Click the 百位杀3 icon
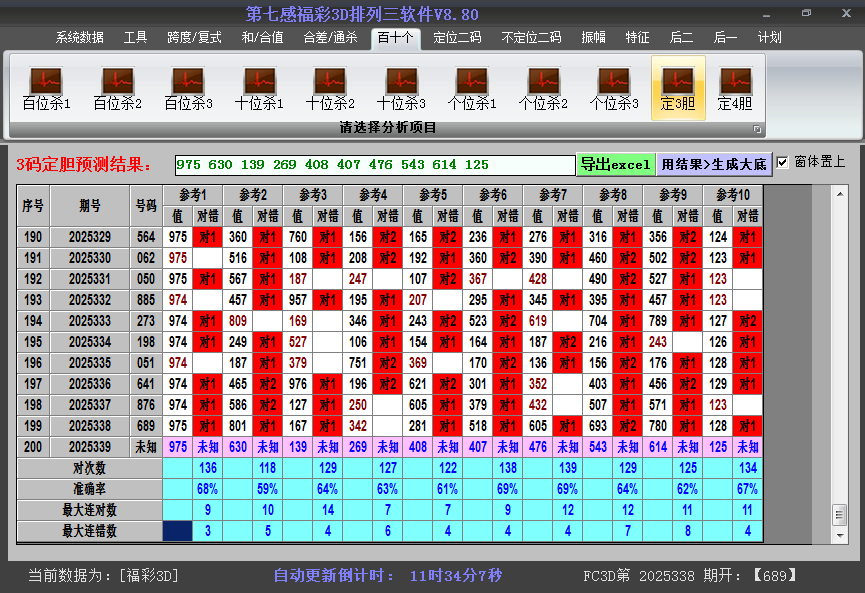865x593 pixels. [x=188, y=88]
